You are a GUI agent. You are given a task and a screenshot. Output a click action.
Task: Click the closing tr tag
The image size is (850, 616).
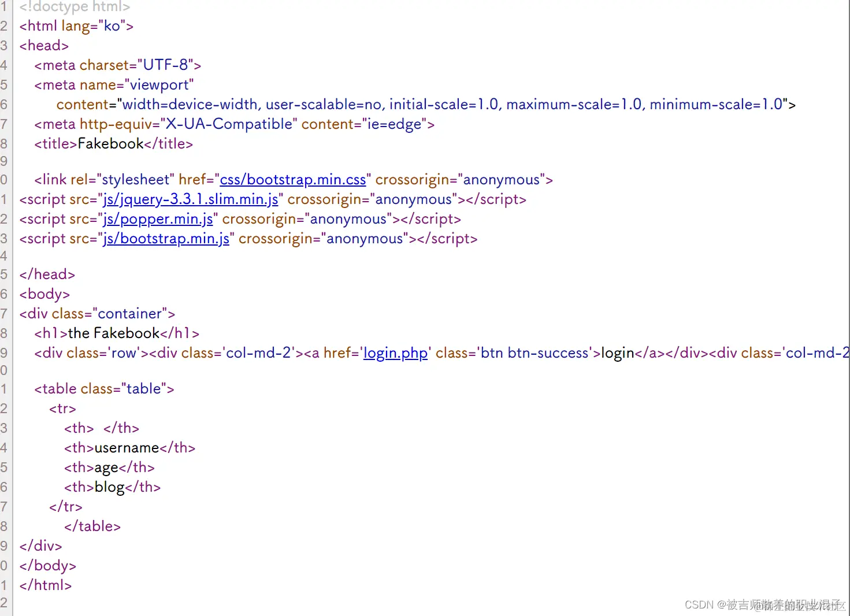pos(66,507)
